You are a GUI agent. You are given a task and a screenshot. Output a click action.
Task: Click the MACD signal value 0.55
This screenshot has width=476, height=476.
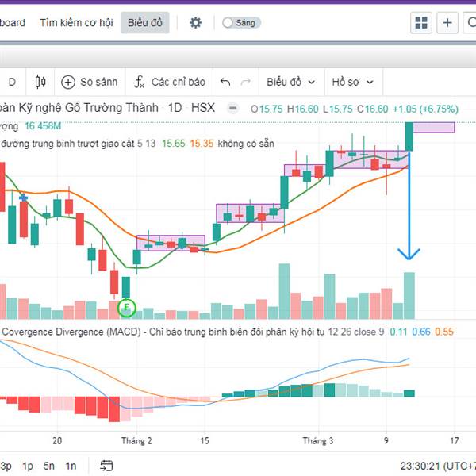coord(444,332)
